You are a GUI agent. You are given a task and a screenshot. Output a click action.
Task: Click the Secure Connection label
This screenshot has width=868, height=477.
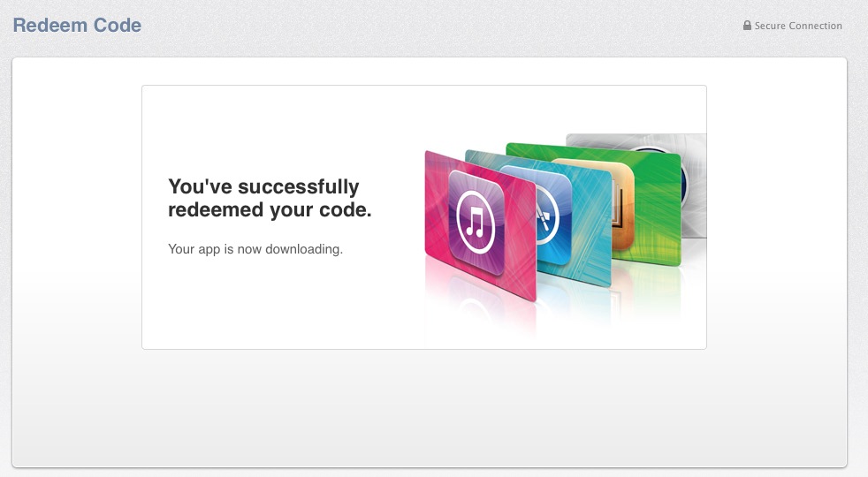pyautogui.click(x=797, y=26)
